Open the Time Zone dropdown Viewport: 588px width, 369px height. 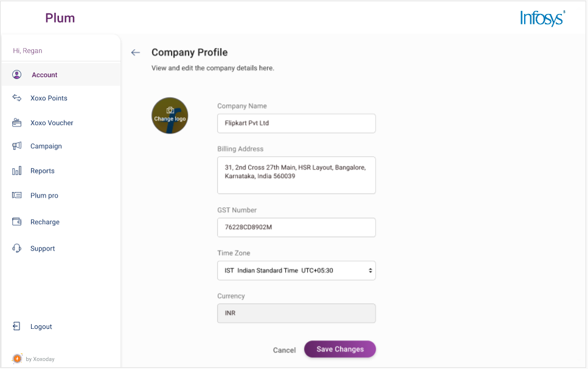click(x=296, y=271)
